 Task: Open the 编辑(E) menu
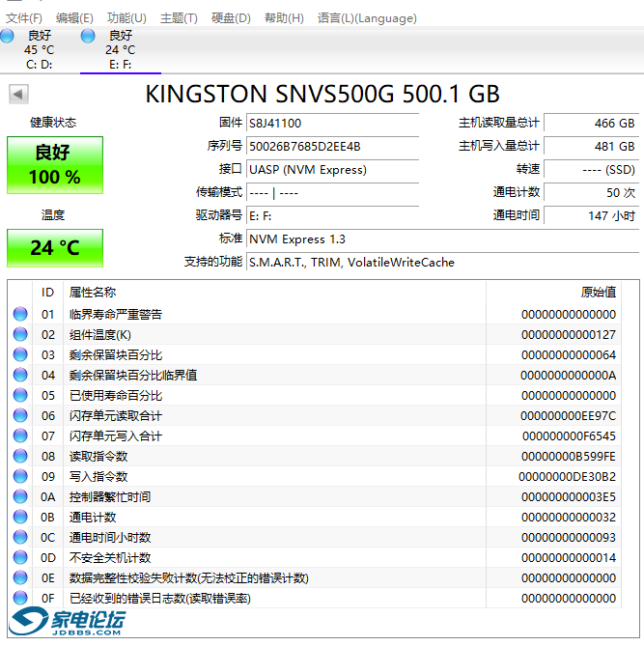(x=74, y=18)
